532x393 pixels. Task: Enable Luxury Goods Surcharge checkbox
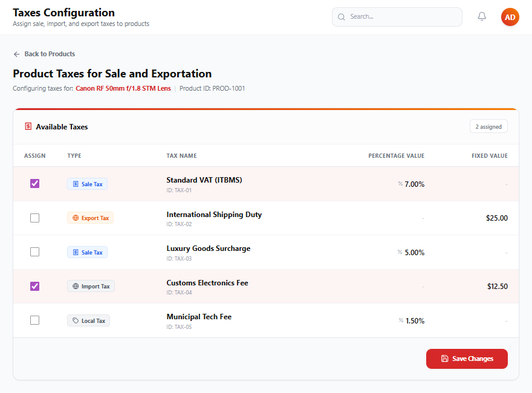[34, 252]
